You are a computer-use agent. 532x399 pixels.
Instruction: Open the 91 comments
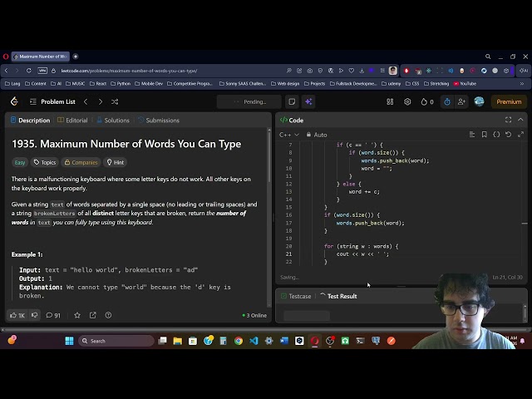click(53, 316)
